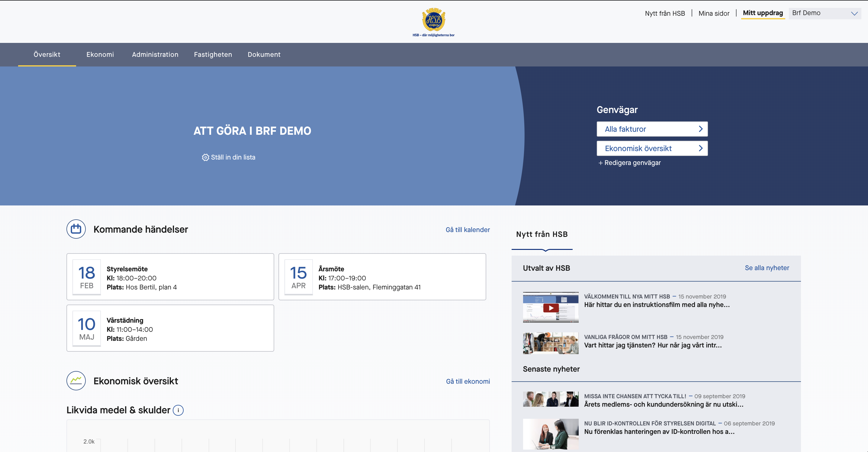Click Ställ in din lista
Screen dimensions: 868x452
pos(233,157)
